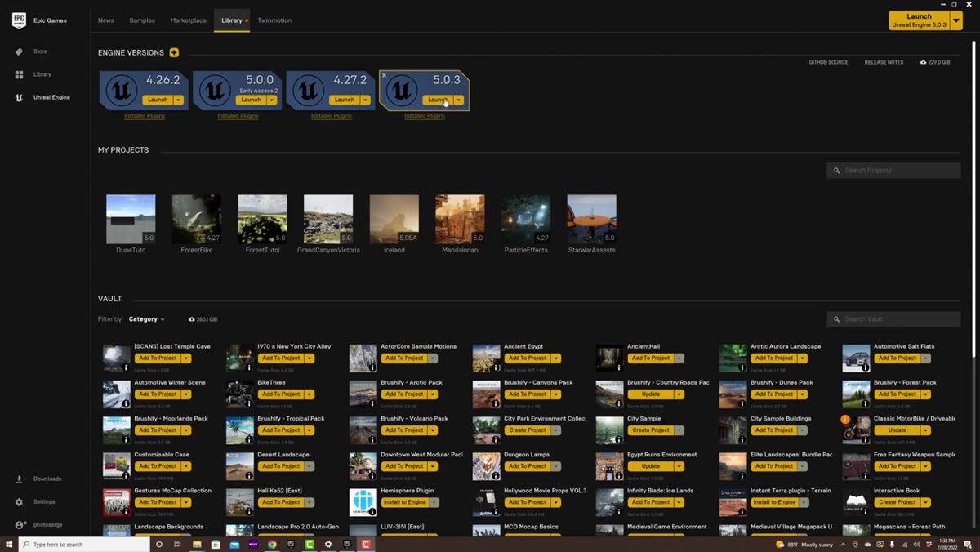
Task: Open the Library grid icon in sidebar
Action: click(x=19, y=74)
